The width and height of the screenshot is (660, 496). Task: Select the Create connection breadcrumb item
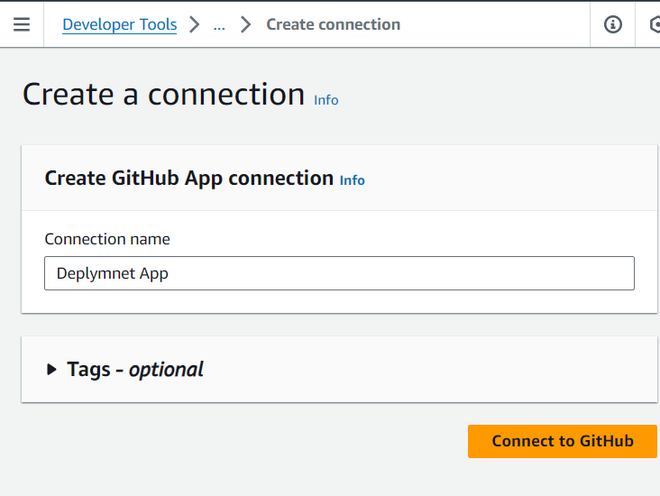[333, 25]
